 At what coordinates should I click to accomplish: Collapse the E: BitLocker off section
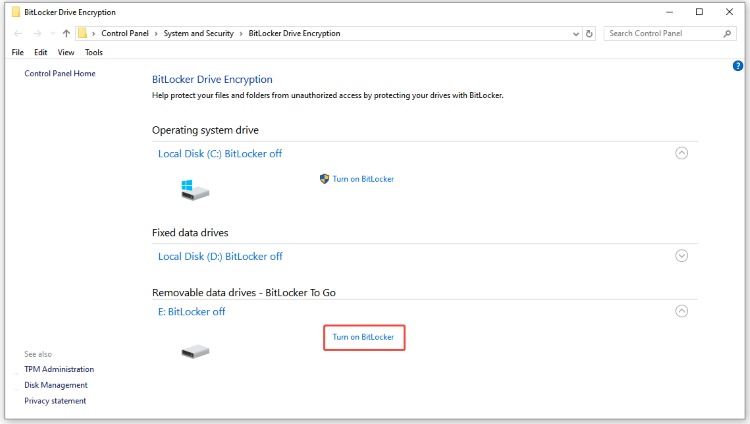click(681, 312)
